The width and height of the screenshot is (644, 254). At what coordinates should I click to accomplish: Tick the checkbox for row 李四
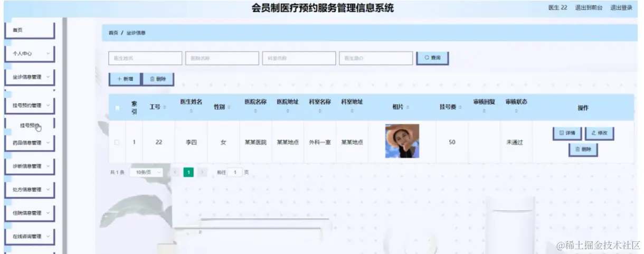117,142
